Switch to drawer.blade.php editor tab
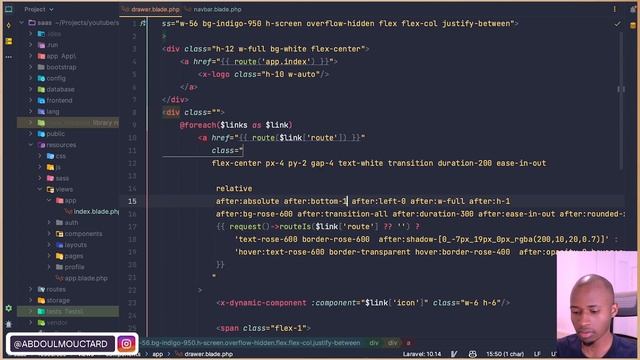This screenshot has height=360, width=640. [151, 9]
